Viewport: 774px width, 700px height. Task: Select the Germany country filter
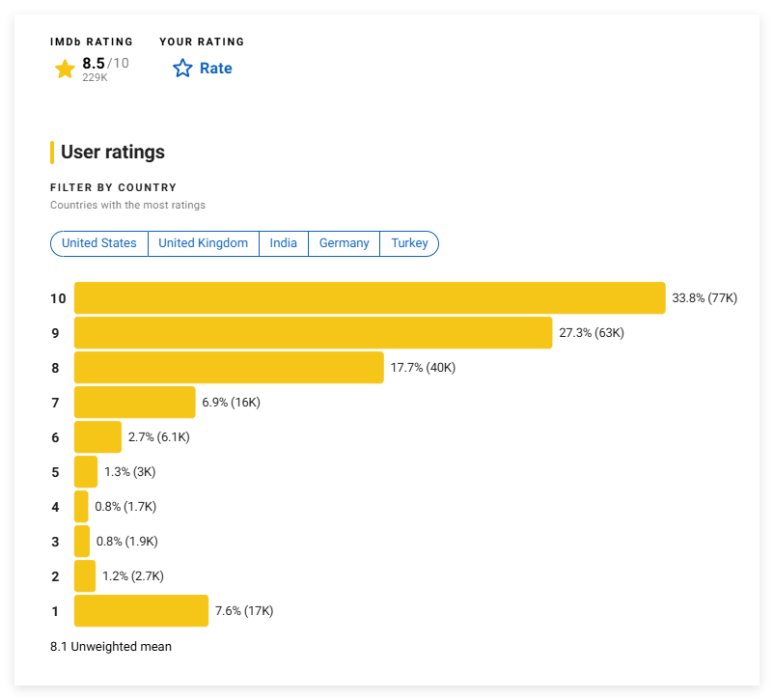pyautogui.click(x=345, y=243)
